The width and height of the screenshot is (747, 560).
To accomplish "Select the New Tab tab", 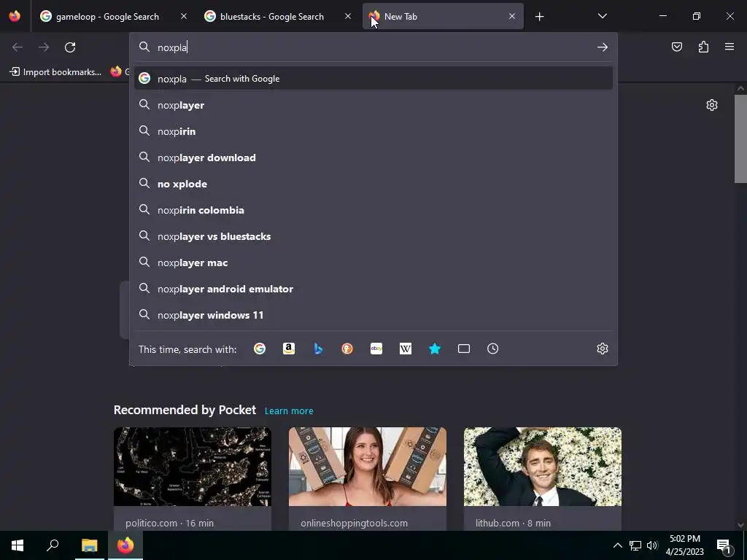I will 443,16.
